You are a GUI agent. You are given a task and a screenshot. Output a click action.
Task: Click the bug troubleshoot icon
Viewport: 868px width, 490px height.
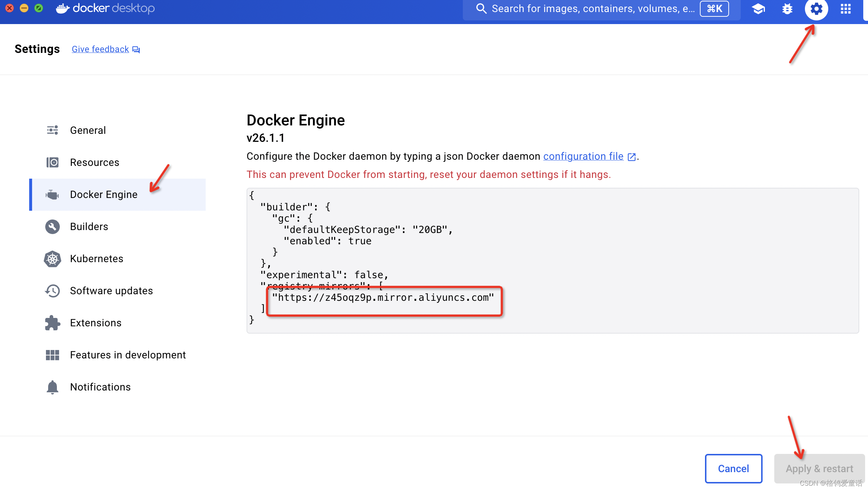click(x=787, y=9)
